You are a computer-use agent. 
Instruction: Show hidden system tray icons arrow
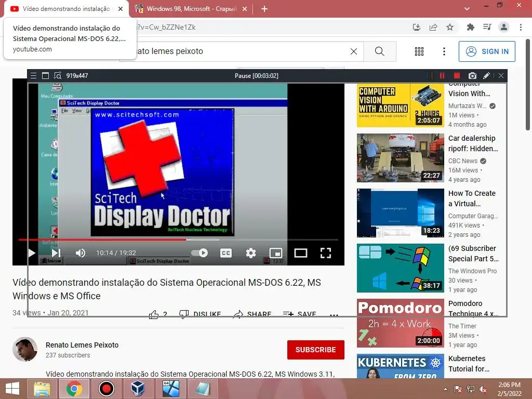(x=445, y=389)
